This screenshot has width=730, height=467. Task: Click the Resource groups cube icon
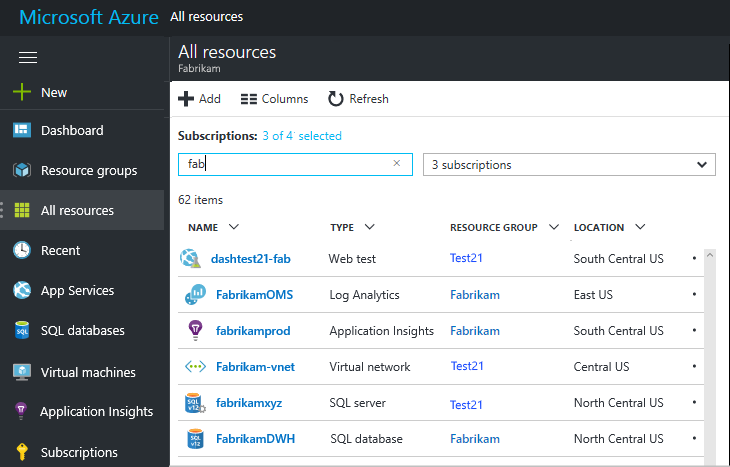tap(22, 170)
